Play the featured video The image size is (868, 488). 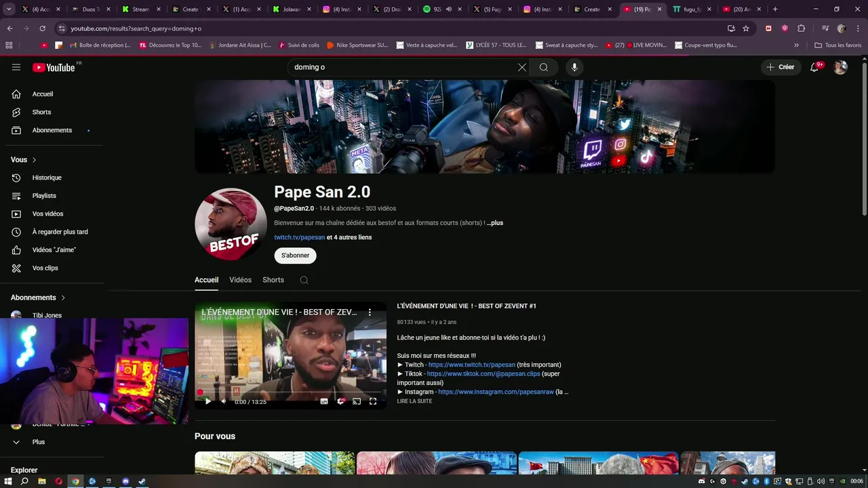click(208, 401)
